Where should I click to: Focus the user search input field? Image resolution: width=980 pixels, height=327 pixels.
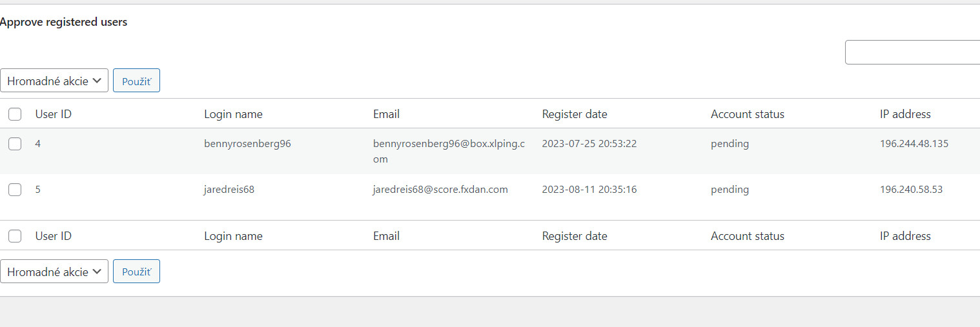912,52
